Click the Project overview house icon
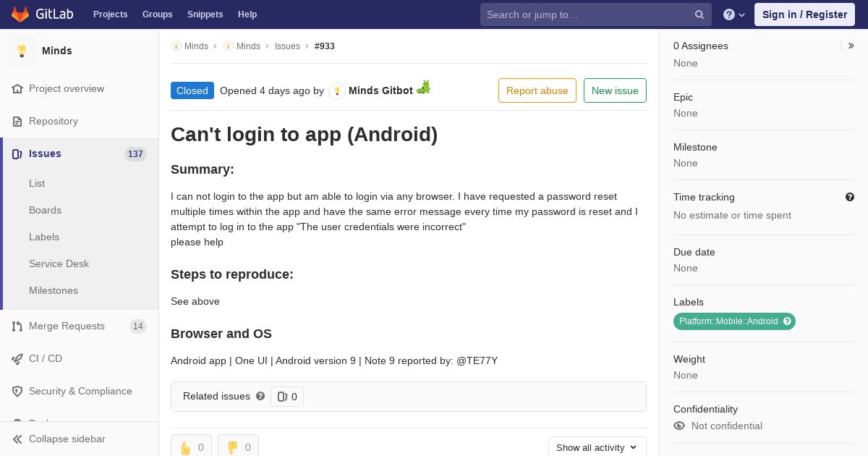The height and width of the screenshot is (456, 868). pos(17,88)
